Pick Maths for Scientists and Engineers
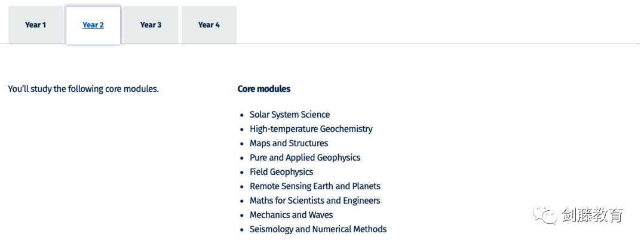Viewport: 644px width, 243px height. [315, 201]
